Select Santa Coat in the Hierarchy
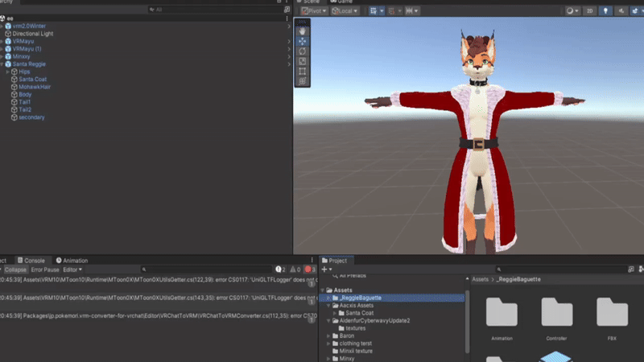 (x=32, y=79)
